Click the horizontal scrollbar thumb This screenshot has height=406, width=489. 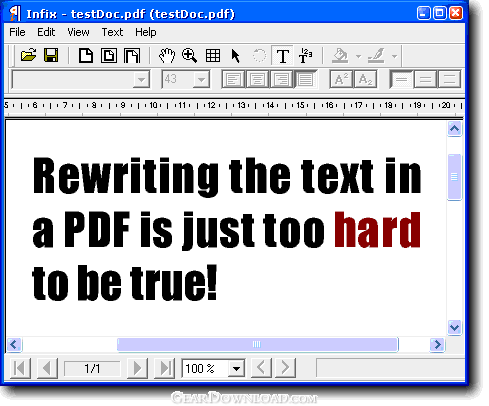[258, 344]
